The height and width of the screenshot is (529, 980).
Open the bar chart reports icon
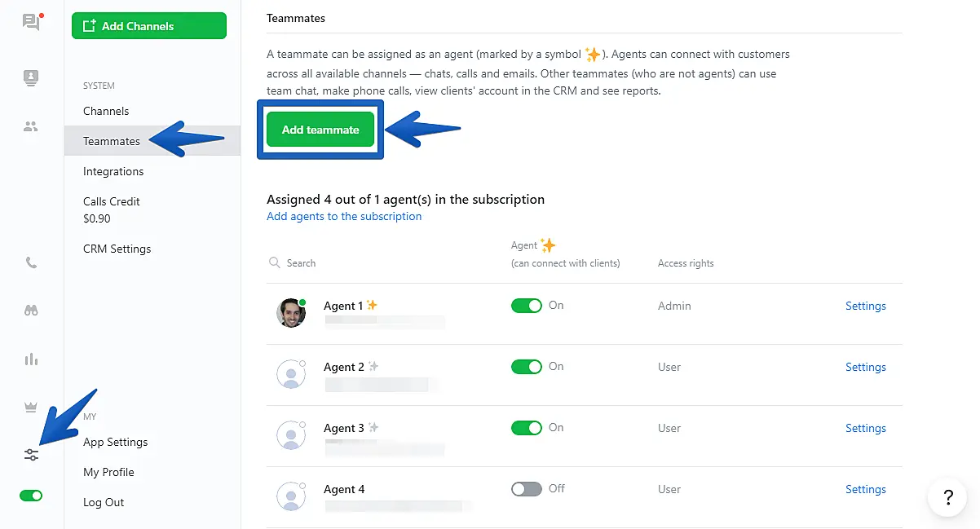click(31, 359)
